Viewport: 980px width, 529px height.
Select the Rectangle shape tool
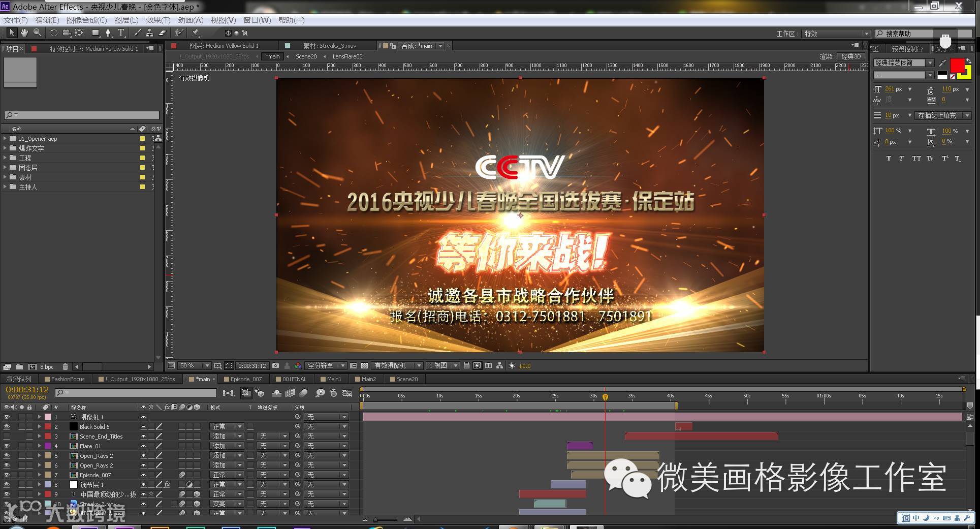(x=96, y=33)
